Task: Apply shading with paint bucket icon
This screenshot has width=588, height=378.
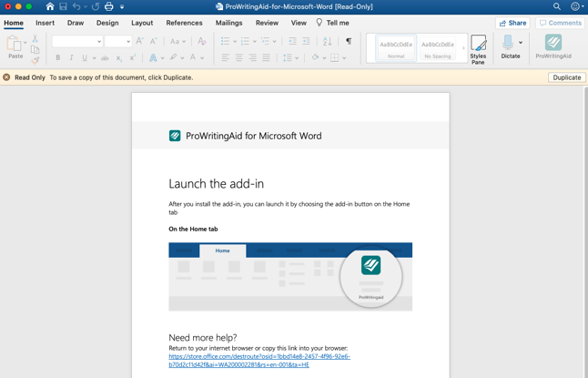Action: point(315,57)
